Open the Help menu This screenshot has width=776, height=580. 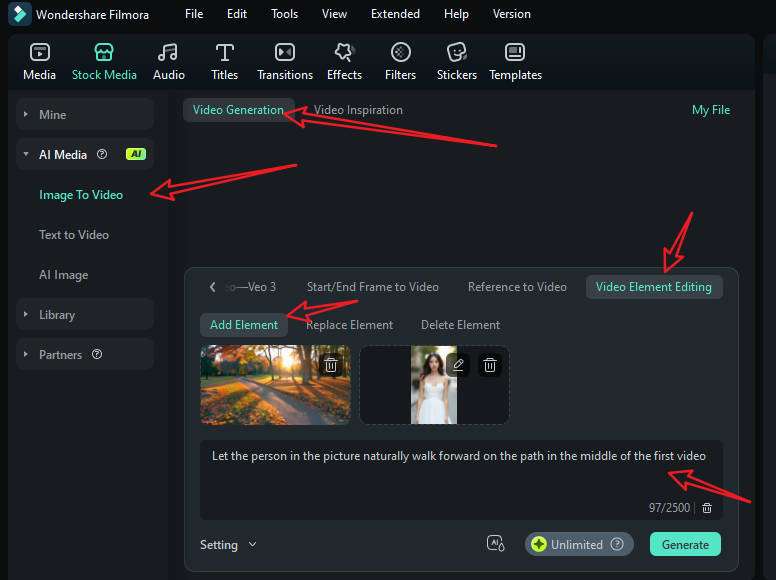456,14
